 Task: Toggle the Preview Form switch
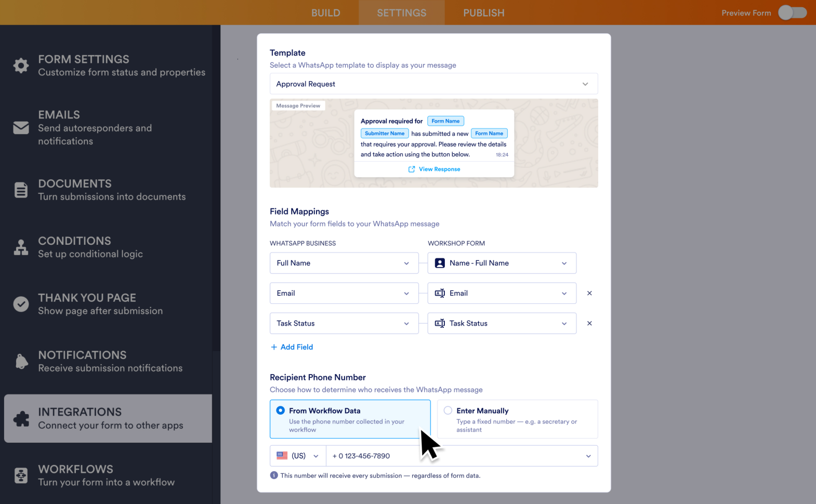coord(793,12)
